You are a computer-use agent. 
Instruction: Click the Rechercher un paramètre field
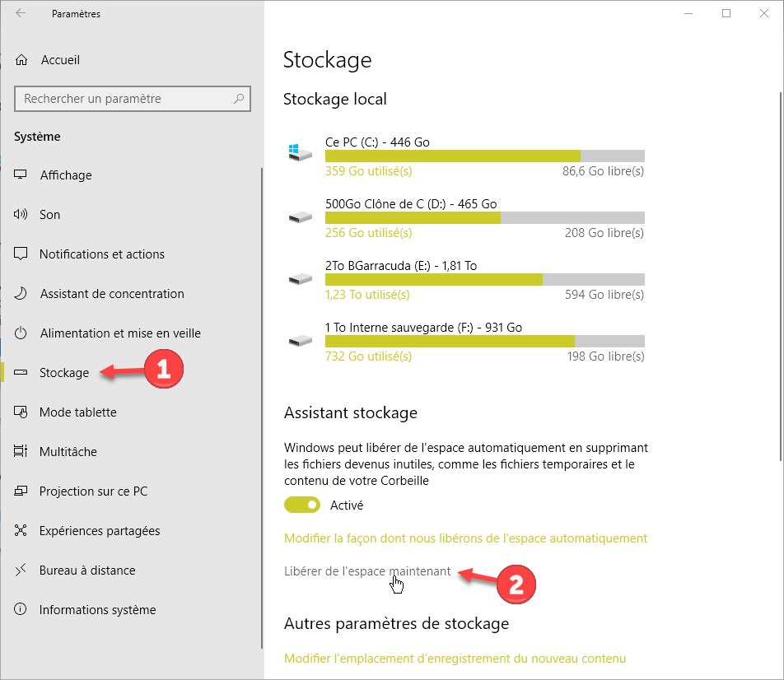click(x=124, y=99)
